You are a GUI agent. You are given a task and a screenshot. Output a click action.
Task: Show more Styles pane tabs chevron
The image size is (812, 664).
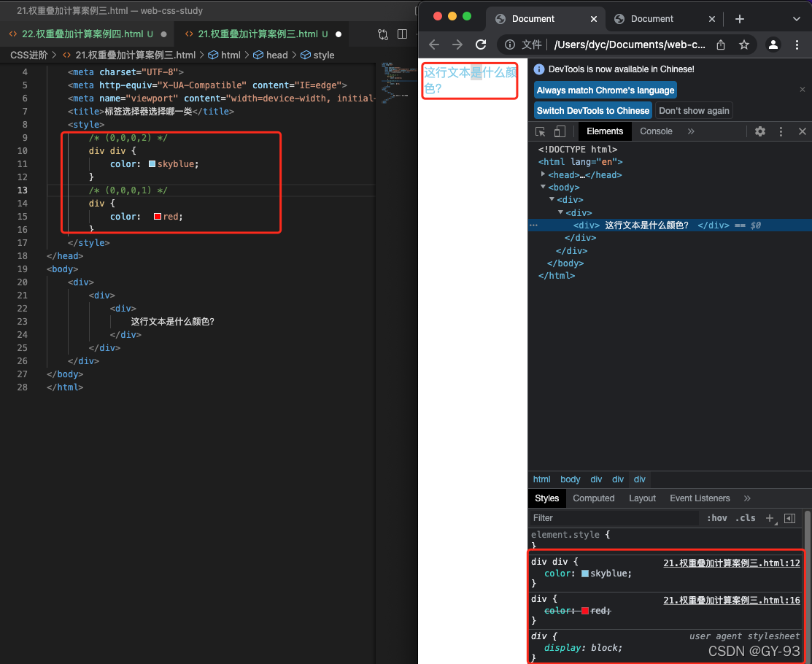tap(747, 498)
